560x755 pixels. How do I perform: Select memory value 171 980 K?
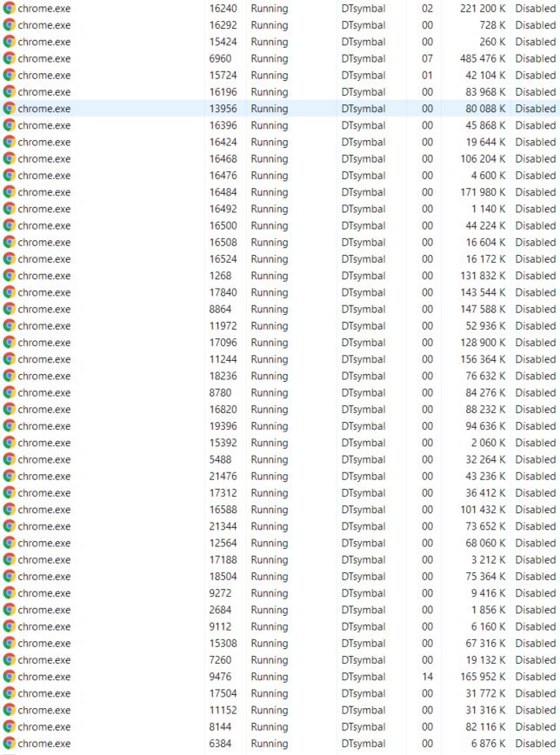click(483, 192)
